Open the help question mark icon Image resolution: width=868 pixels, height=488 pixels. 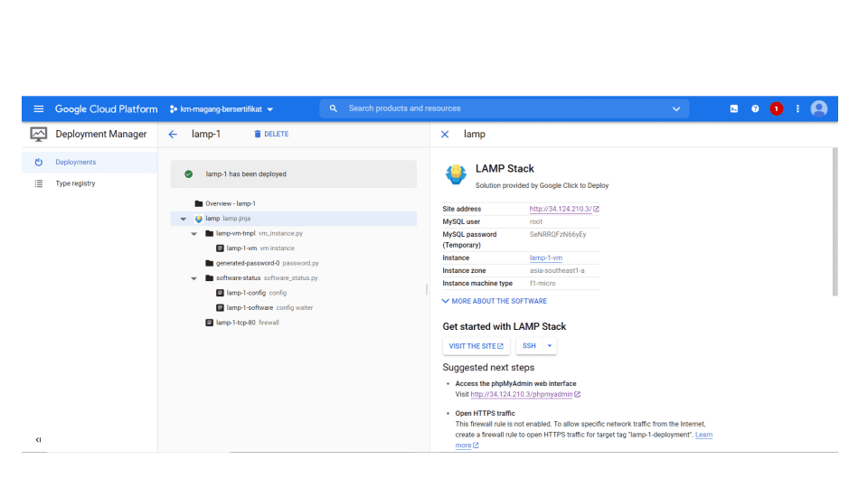pyautogui.click(x=755, y=109)
